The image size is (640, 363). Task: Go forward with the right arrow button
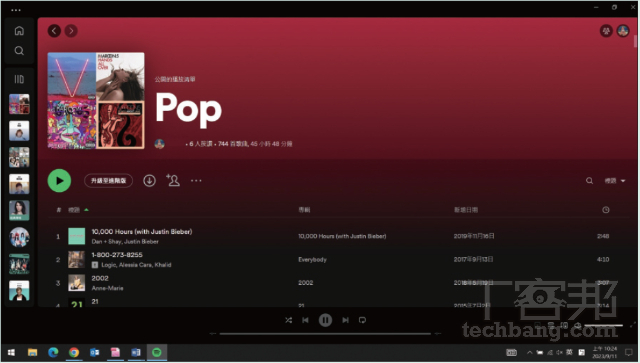(x=71, y=31)
